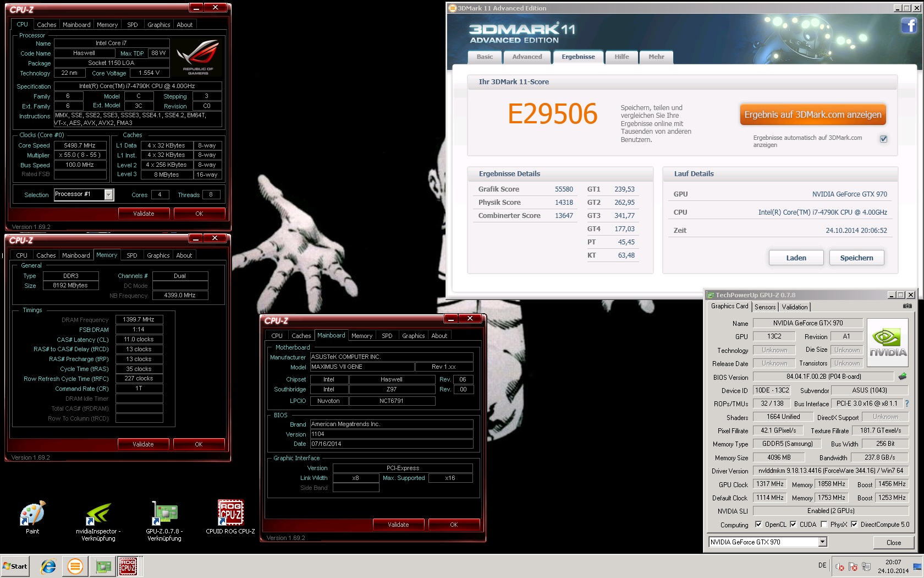
Task: Select the Graphics Card tab in GPU-Z
Action: (729, 306)
